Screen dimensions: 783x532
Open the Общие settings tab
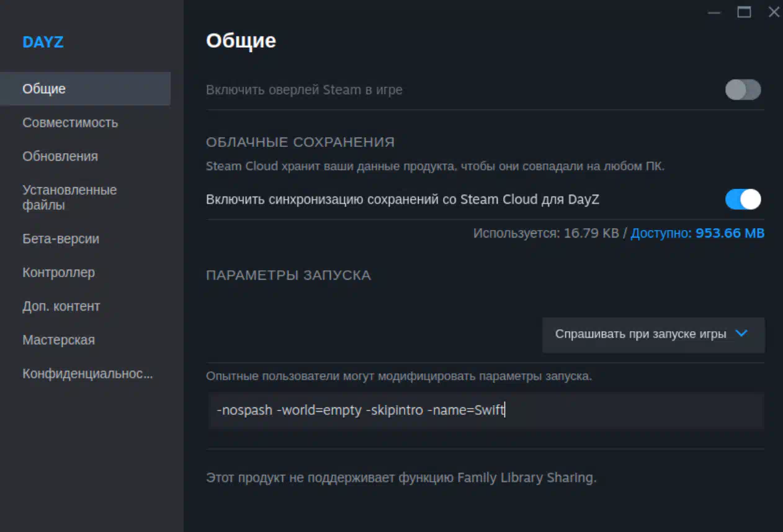click(x=85, y=89)
